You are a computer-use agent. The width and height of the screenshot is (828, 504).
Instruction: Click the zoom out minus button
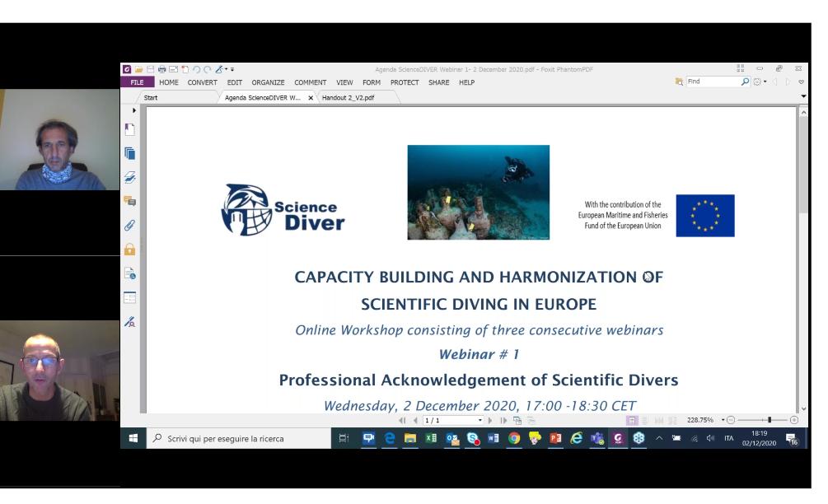point(731,420)
